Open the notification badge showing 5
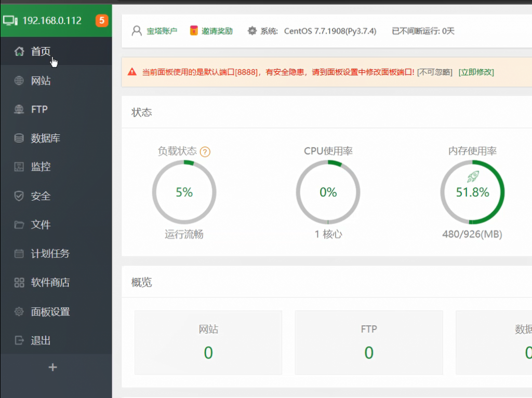Screen dimensions: 532x398 (102, 21)
